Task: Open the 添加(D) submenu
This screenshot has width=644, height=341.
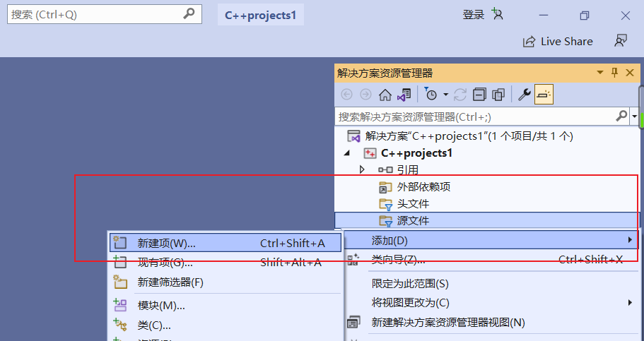Action: click(491, 241)
